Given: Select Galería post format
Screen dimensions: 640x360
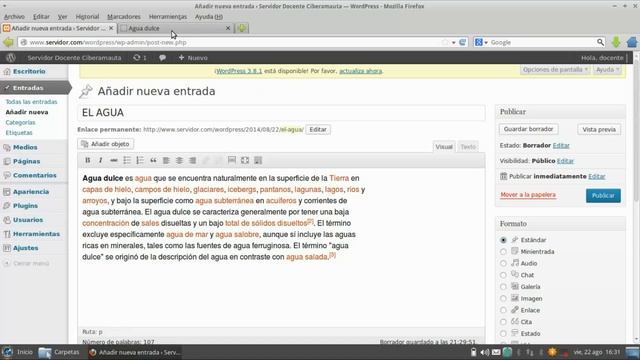Looking at the screenshot, I should [503, 287].
